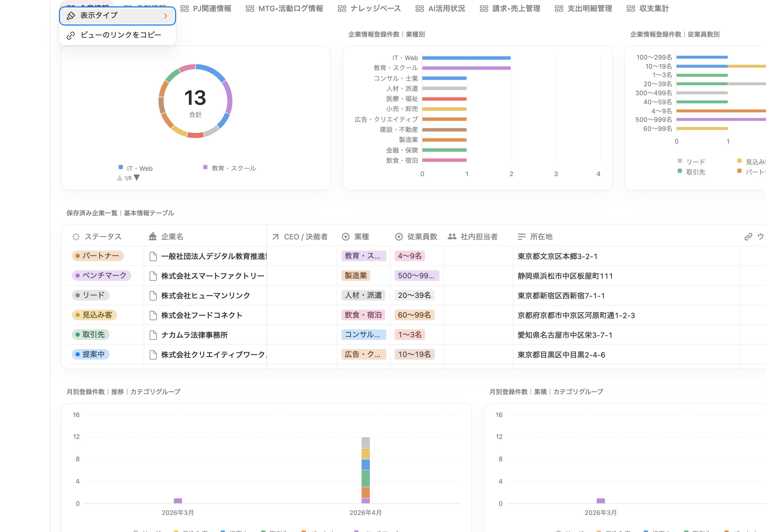Go to 請求•売上管理 tab
This screenshot has height=532, width=766.
click(x=510, y=9)
